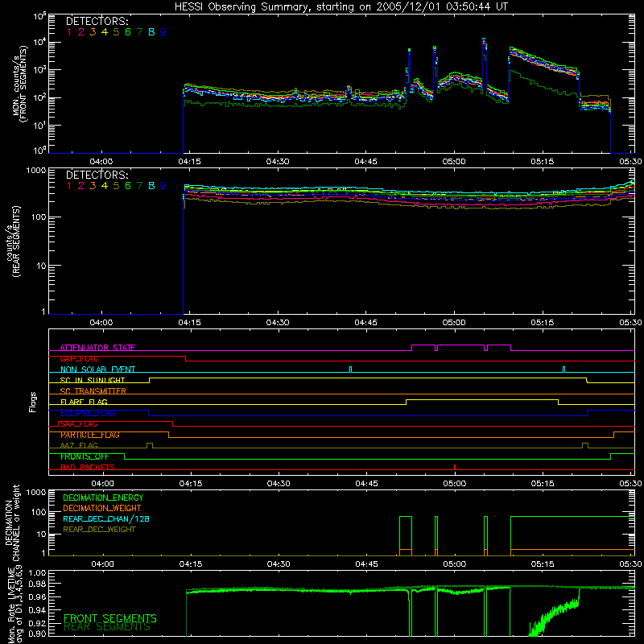Click the BAD_PACKETS flag label
644x644 pixels.
tap(88, 467)
